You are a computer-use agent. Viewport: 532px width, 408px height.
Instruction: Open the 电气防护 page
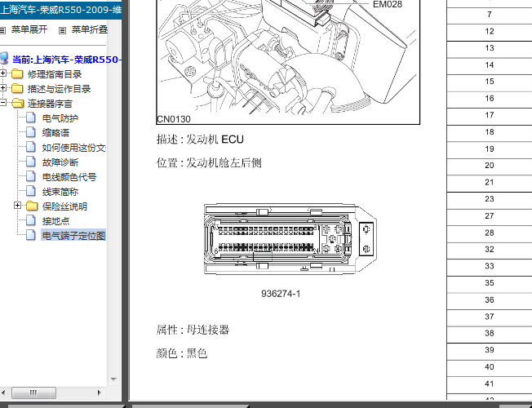pos(60,118)
